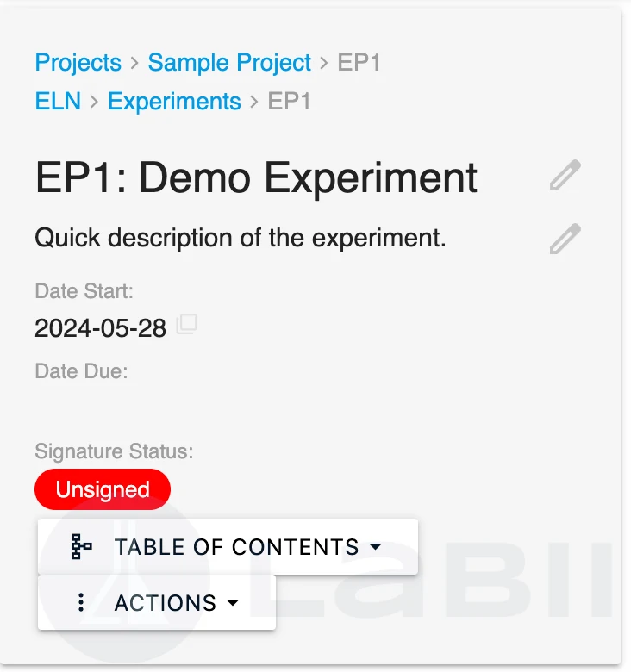
Task: Click the 2024-05-28 start date value
Action: pyautogui.click(x=100, y=328)
